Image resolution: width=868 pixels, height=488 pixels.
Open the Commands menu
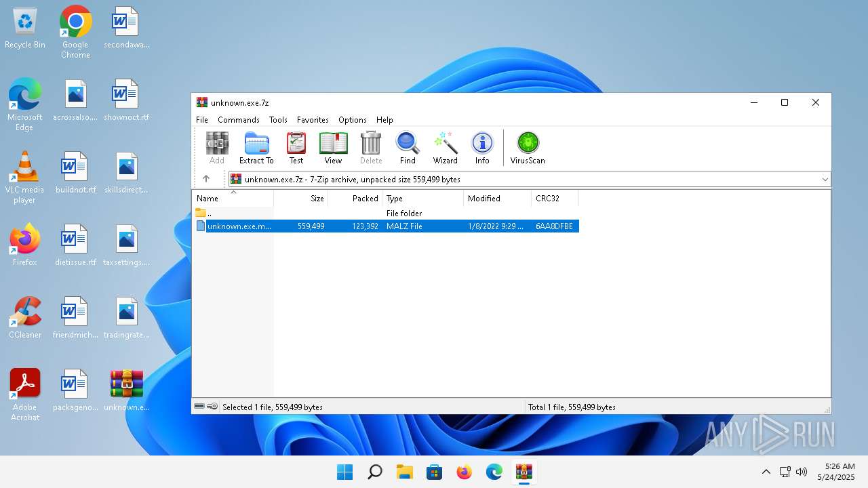pyautogui.click(x=239, y=120)
